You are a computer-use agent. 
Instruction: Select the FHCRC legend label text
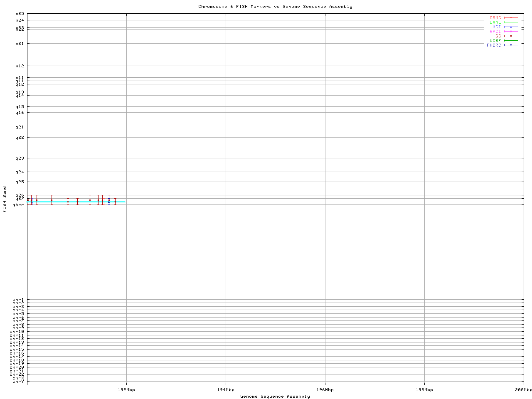(494, 45)
